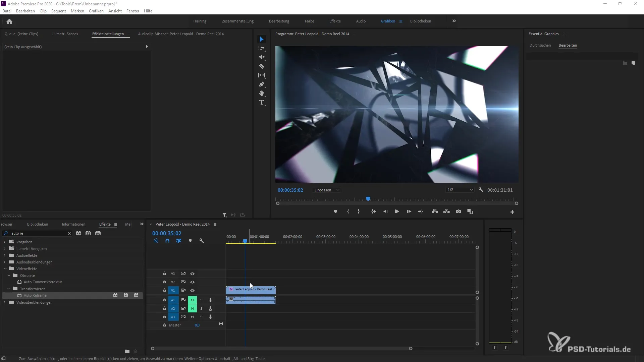Switch to the Farbe workspace
This screenshot has height=362, width=644.
tap(309, 21)
